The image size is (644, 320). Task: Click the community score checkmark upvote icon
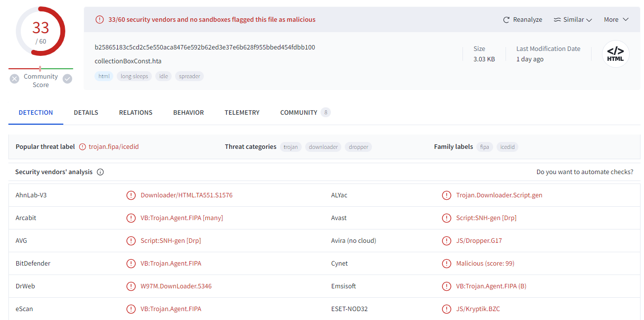tap(67, 79)
